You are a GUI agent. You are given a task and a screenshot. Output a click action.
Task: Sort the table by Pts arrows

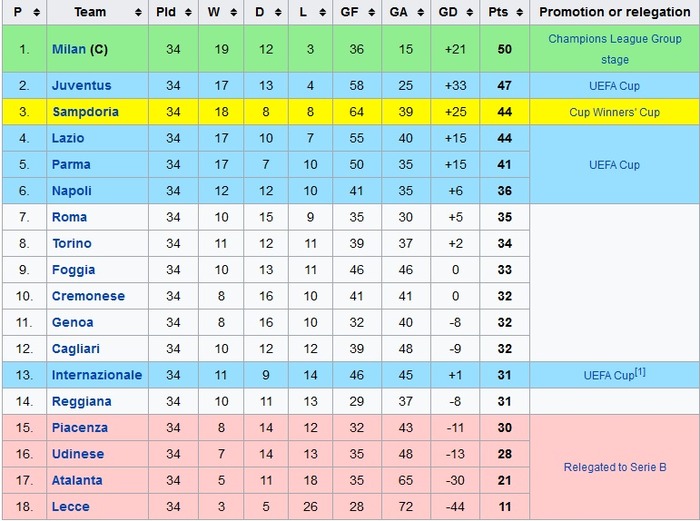tap(520, 13)
